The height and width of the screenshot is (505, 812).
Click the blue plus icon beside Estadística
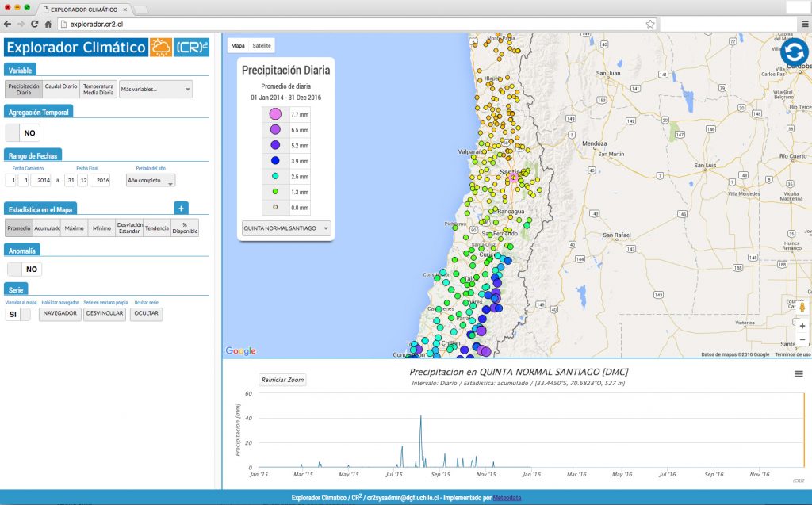tap(181, 209)
